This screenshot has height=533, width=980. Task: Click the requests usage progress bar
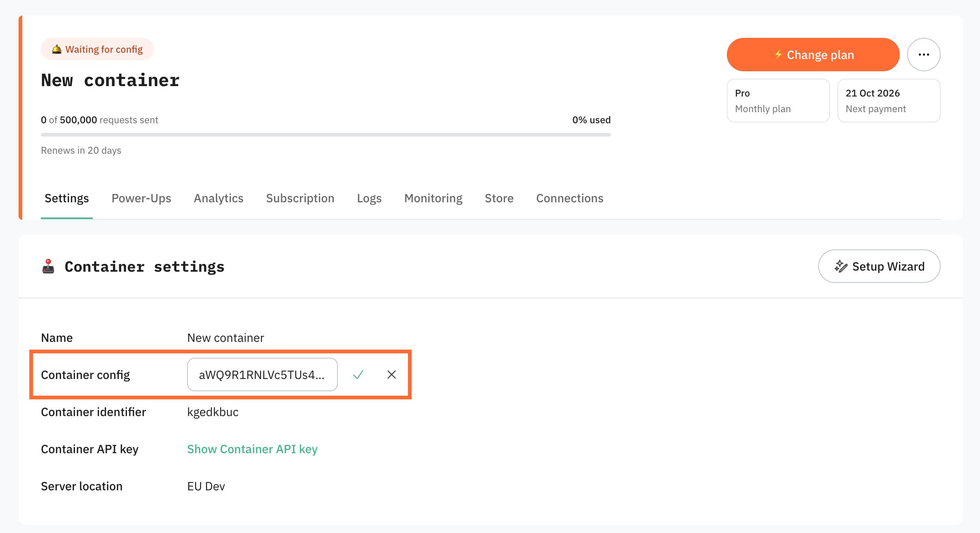(326, 135)
